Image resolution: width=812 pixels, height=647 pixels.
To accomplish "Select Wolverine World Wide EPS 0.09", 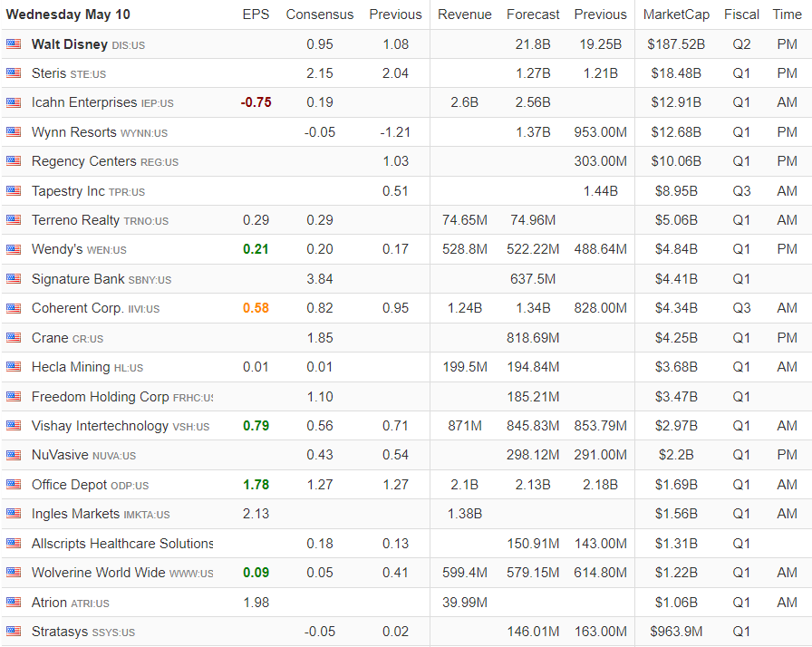I will point(256,573).
